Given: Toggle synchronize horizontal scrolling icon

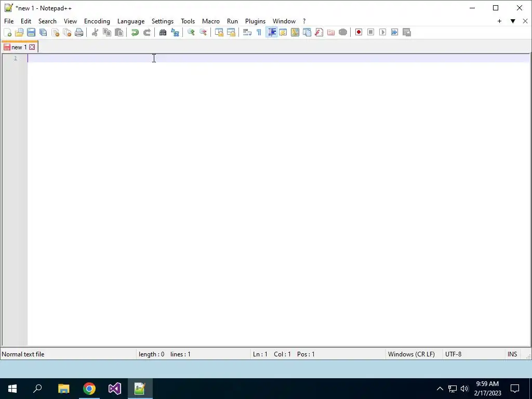Looking at the screenshot, I should [x=231, y=32].
